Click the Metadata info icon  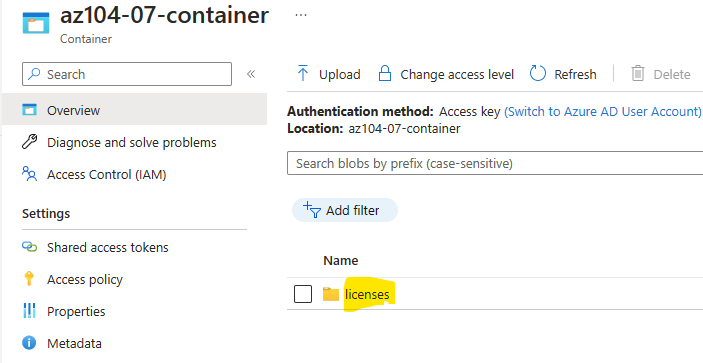[x=29, y=343]
